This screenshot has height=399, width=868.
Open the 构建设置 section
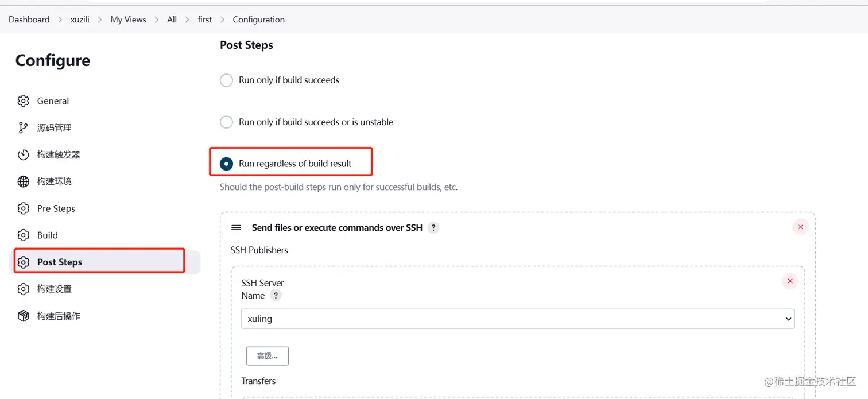click(x=54, y=289)
